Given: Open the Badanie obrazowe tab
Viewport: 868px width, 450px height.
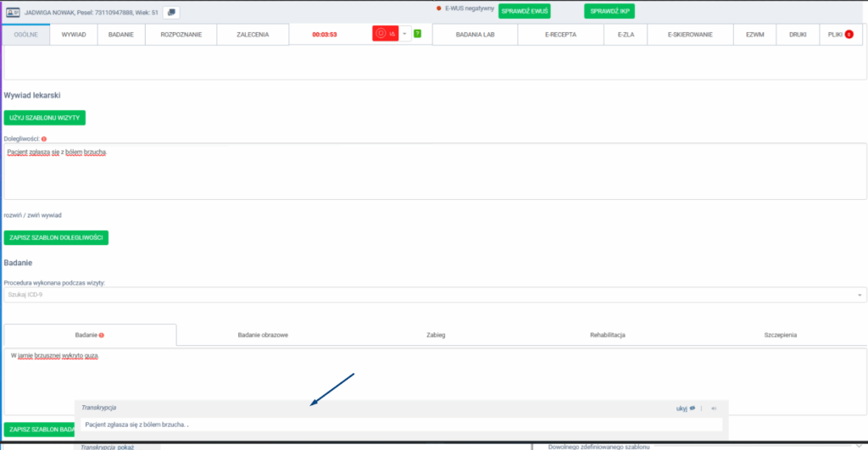Looking at the screenshot, I should pos(263,335).
